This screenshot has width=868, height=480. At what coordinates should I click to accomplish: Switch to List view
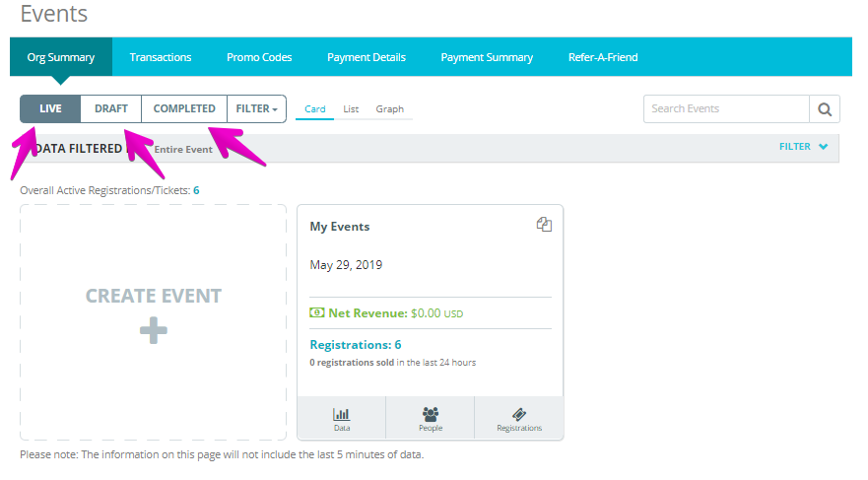pyautogui.click(x=351, y=109)
